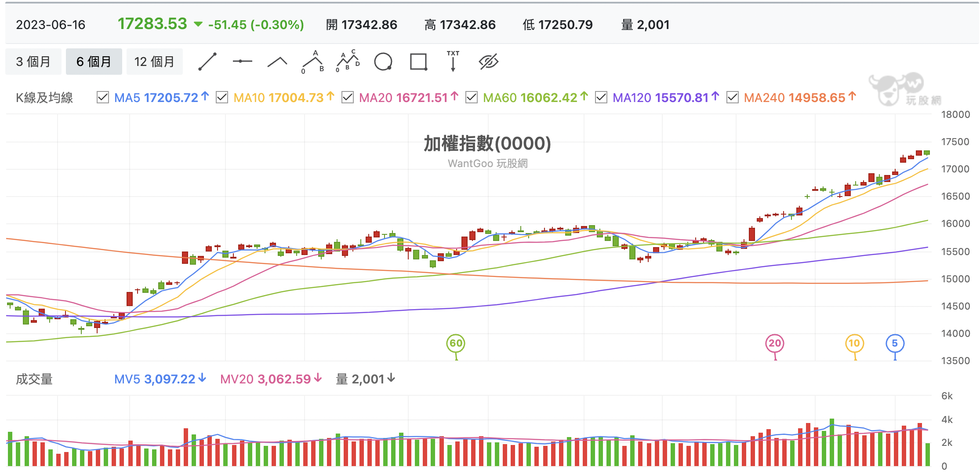Viewport: 980px width, 474px height.
Task: Click the MA5 17205.72 value label
Action: [x=161, y=98]
